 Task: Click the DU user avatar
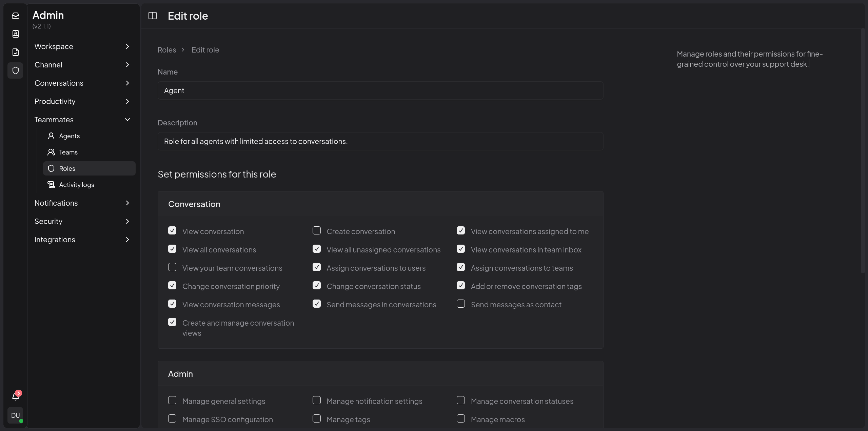(16, 415)
